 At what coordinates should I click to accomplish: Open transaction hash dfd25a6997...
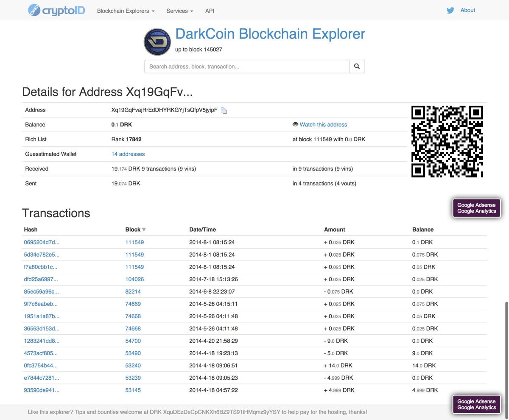pyautogui.click(x=41, y=279)
